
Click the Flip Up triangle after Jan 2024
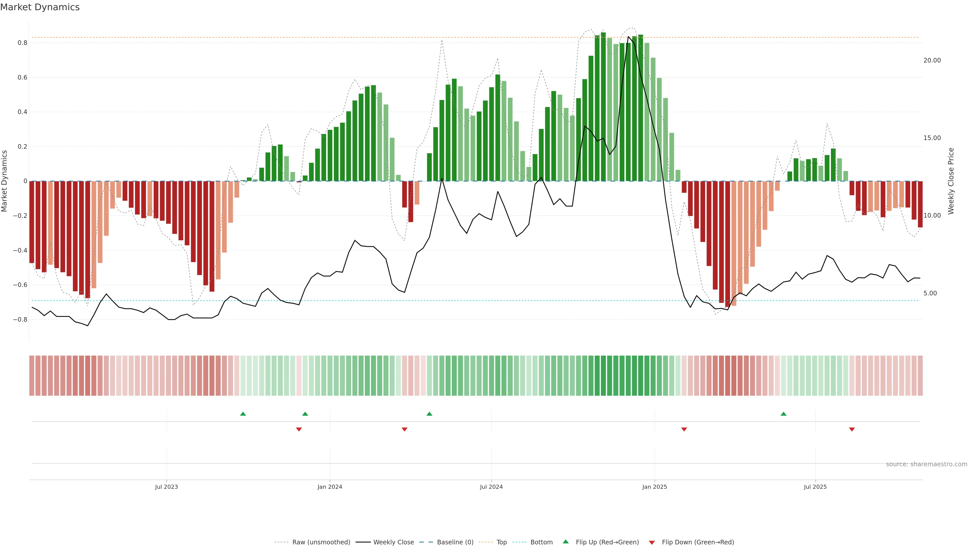pyautogui.click(x=430, y=414)
